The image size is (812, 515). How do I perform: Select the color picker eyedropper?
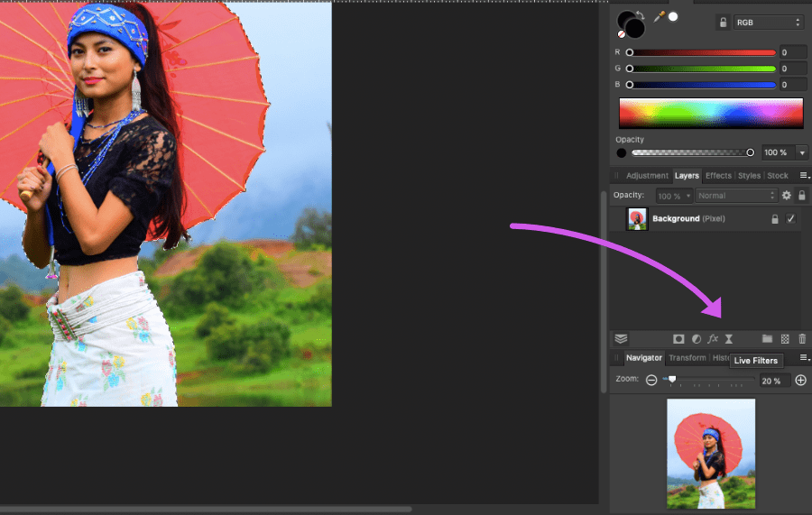659,17
